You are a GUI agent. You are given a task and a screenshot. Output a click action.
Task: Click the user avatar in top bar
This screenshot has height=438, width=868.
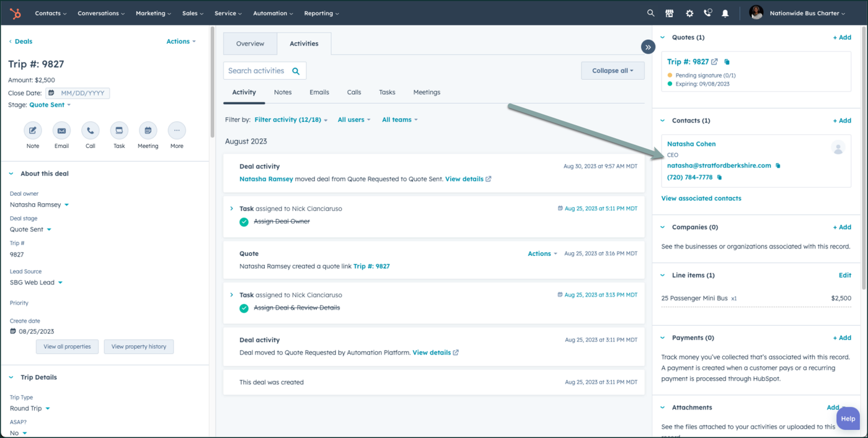[x=756, y=13]
